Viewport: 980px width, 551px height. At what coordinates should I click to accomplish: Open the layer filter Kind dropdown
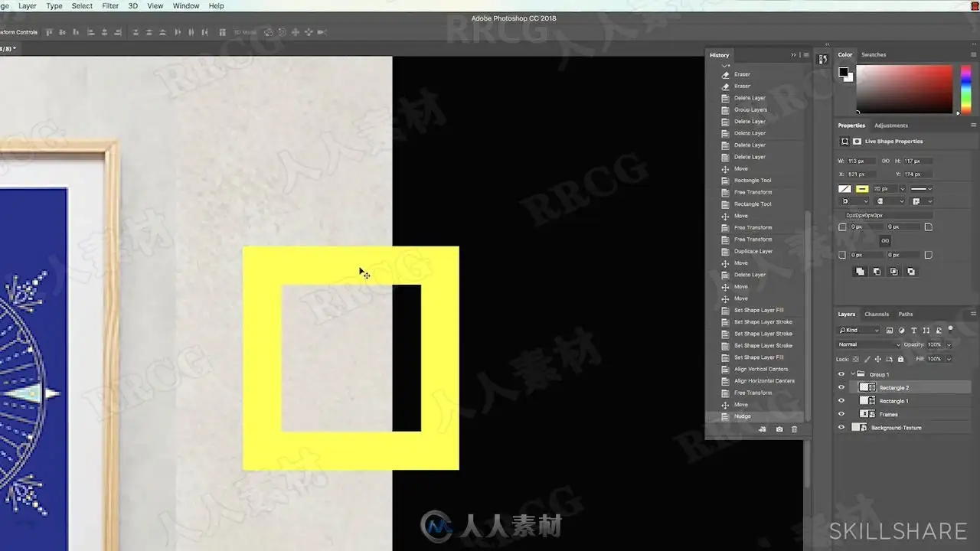pyautogui.click(x=860, y=331)
